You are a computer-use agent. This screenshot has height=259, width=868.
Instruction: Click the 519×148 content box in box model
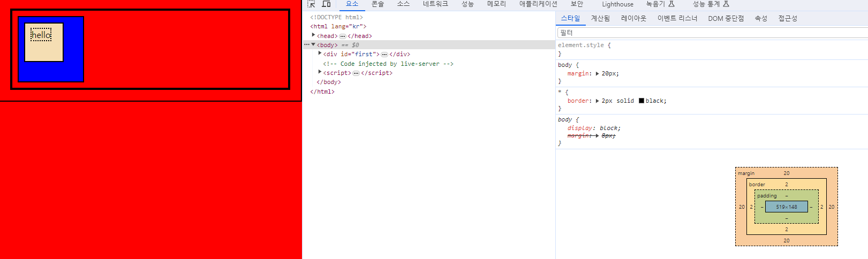click(787, 207)
